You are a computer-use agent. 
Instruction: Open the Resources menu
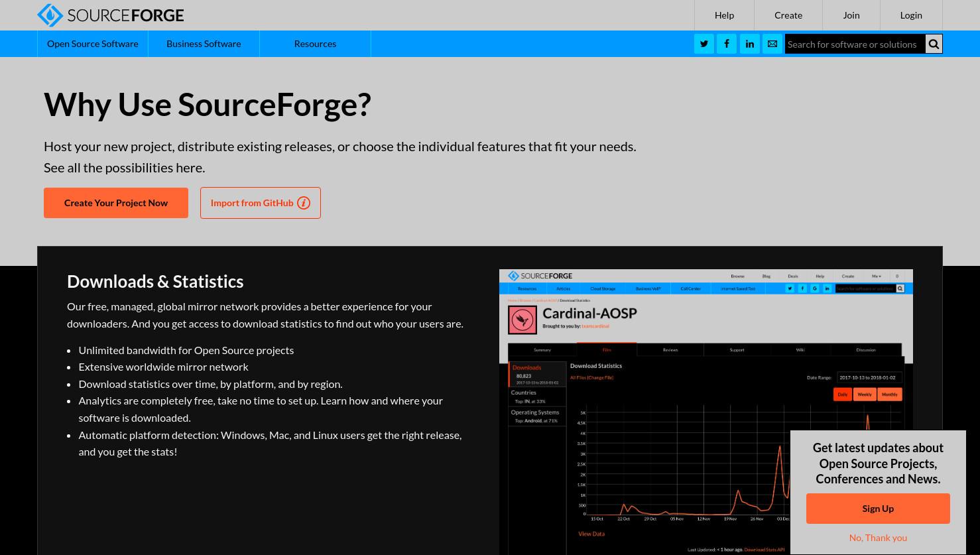click(x=315, y=44)
